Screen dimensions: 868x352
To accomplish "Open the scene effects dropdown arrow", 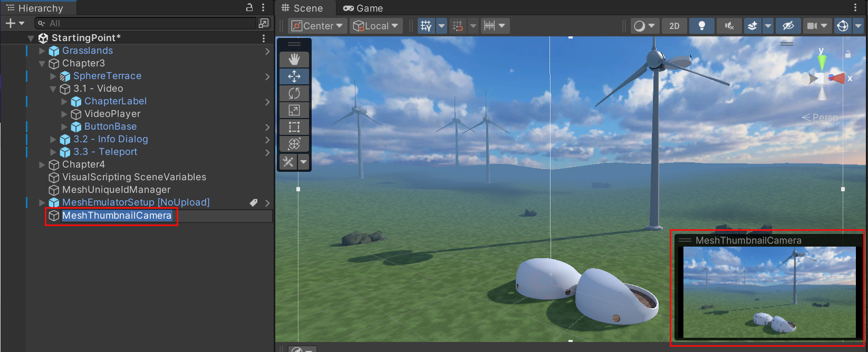I will click(768, 26).
